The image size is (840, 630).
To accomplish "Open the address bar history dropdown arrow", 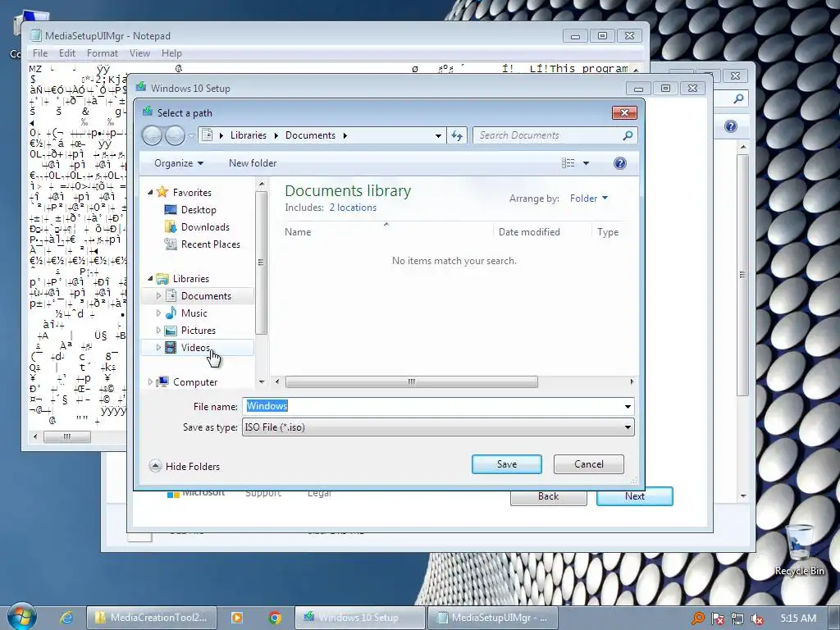I will [438, 135].
